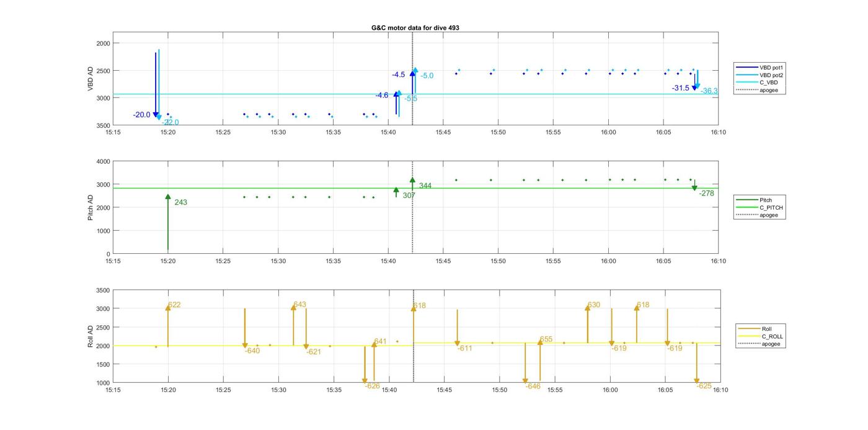Click the "-5.0" VBD data label
This screenshot has width=868, height=430.
[x=427, y=76]
